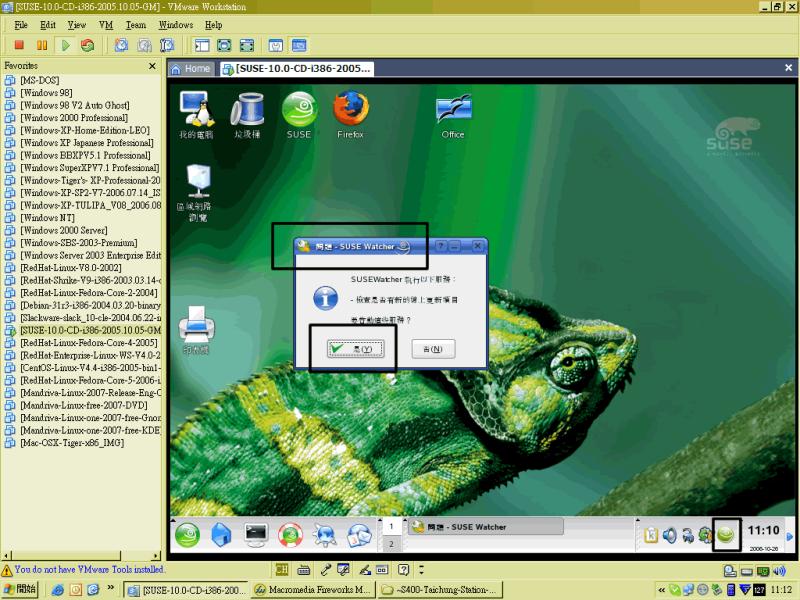This screenshot has width=800, height=600.
Task: Select [Windows XP Japanese Professional] favorite
Action: coord(87,143)
